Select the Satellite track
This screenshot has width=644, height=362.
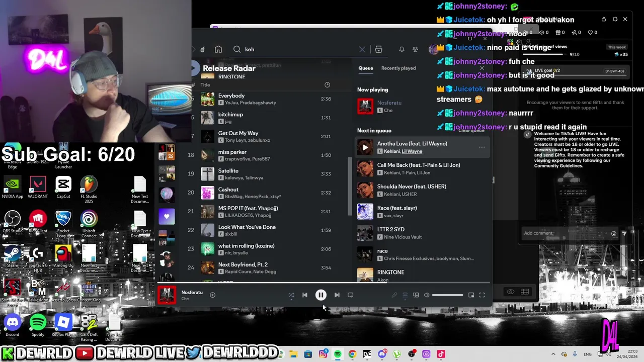(267, 174)
